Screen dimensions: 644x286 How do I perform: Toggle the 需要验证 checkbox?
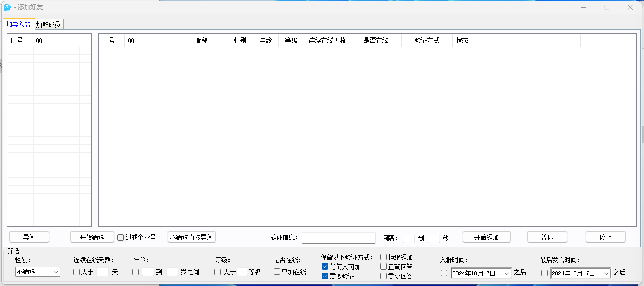click(325, 276)
